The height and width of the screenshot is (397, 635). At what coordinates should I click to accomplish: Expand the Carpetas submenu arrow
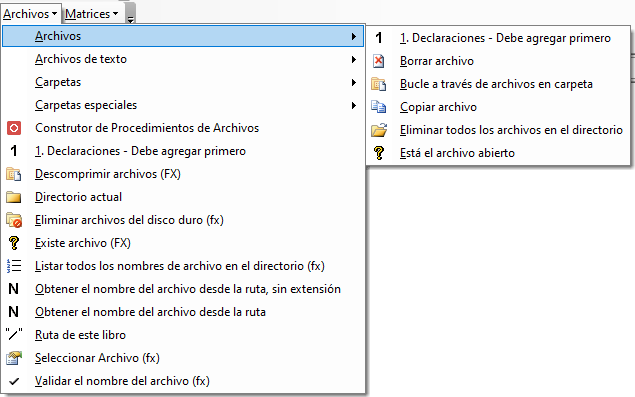click(354, 83)
